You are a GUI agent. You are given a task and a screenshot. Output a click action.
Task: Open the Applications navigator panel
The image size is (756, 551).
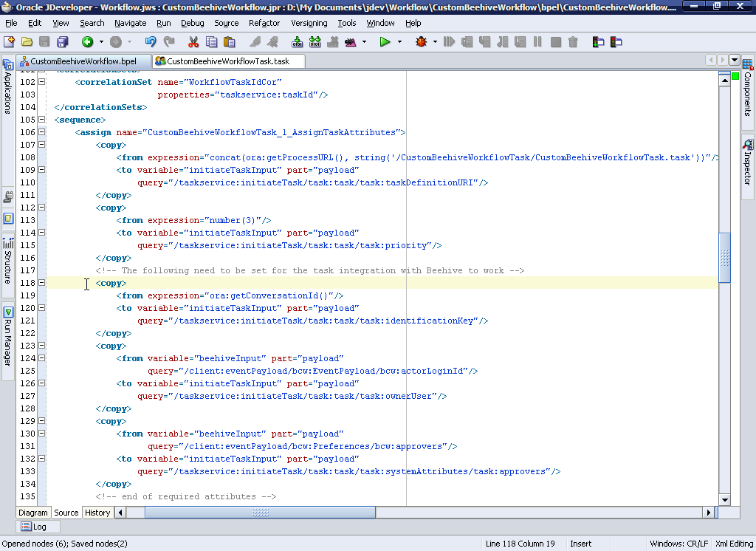tap(7, 81)
